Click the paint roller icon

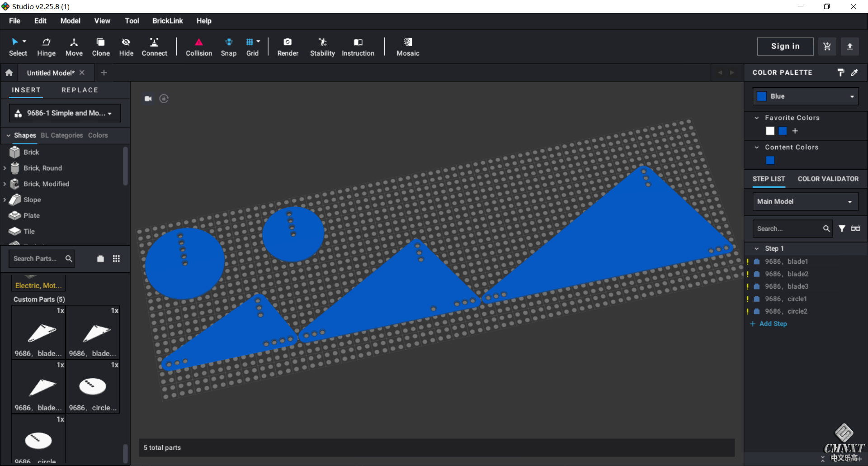[x=840, y=72]
